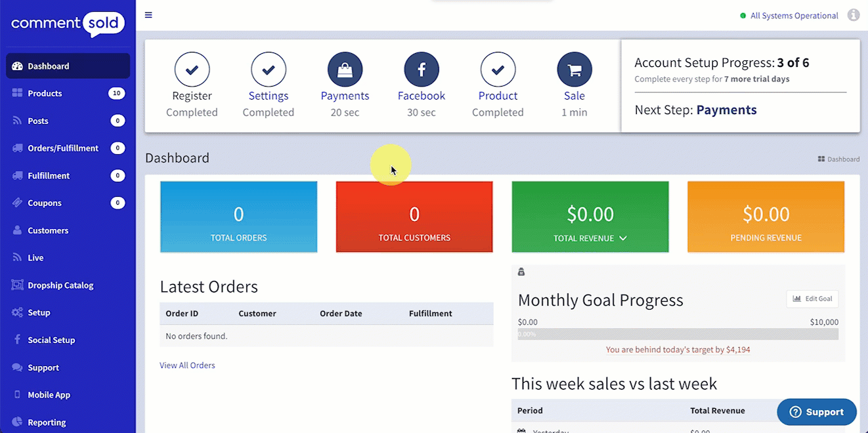Click the Product completed checkmark
Image resolution: width=868 pixels, height=433 pixels.
click(x=498, y=69)
